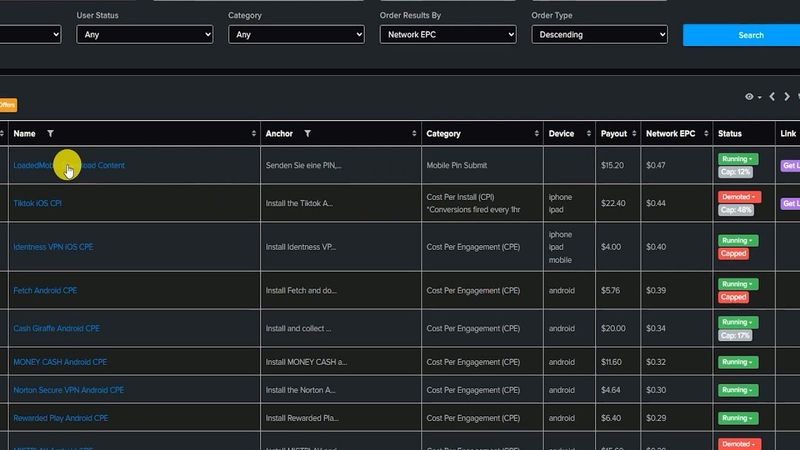
Task: Click the filter icon in Name column
Action: 51,134
